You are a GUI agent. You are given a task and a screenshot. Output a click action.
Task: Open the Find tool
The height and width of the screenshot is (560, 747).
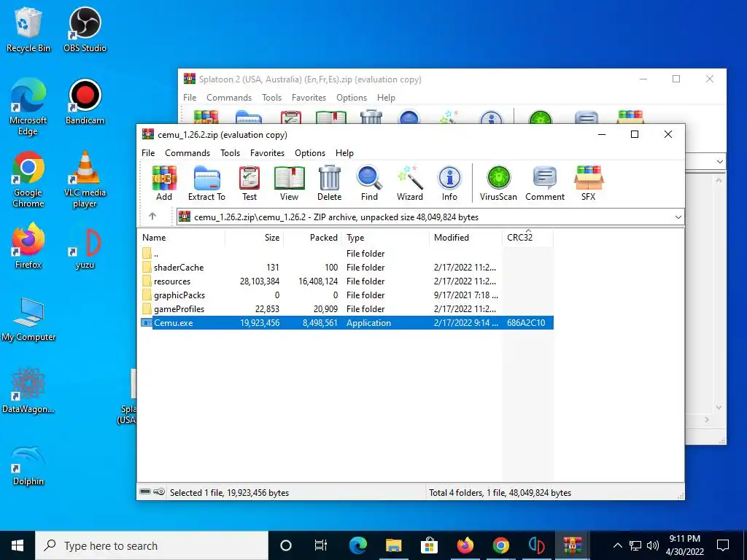pyautogui.click(x=369, y=183)
